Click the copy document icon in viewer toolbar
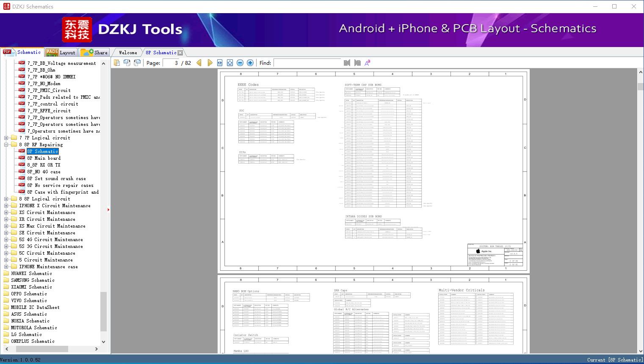This screenshot has height=364, width=644. 117,63
